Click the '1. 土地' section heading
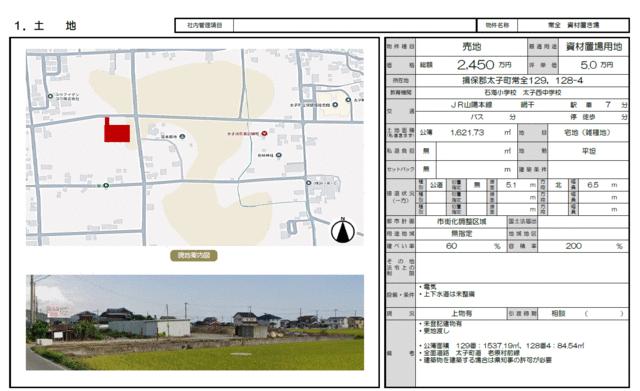 (45, 26)
